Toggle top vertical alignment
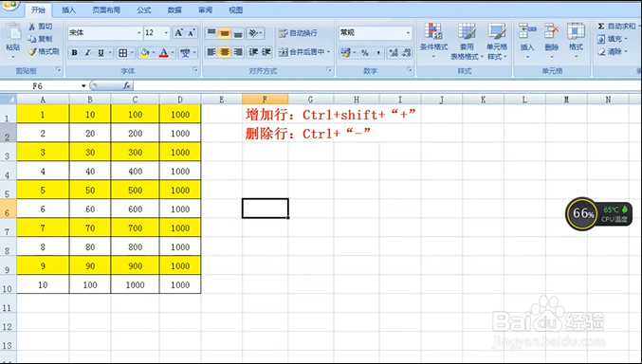Screen dimensions: 642x364 tap(211, 33)
